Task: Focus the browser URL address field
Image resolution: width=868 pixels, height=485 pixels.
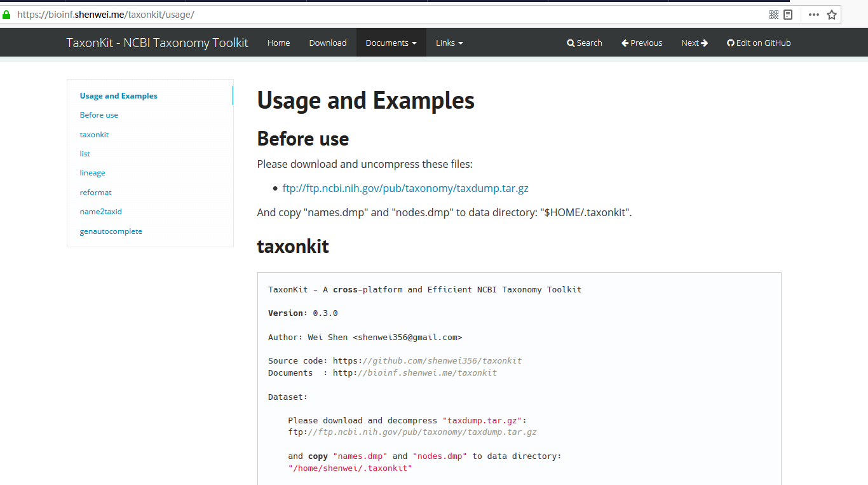Action: 381,15
